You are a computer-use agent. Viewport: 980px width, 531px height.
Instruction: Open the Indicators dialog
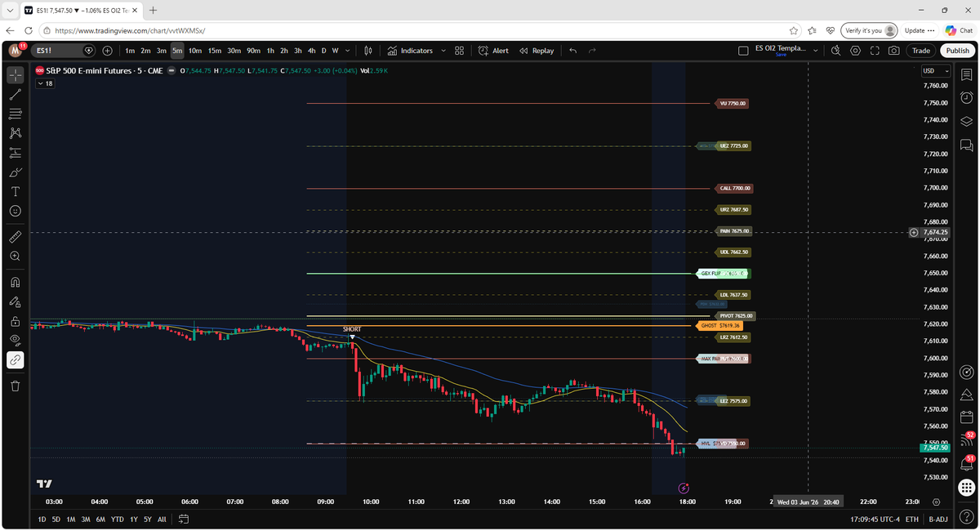[x=410, y=51]
